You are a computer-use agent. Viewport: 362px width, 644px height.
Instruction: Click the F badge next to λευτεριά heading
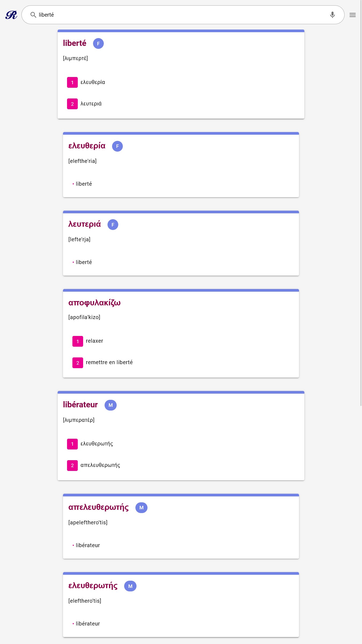[113, 225]
